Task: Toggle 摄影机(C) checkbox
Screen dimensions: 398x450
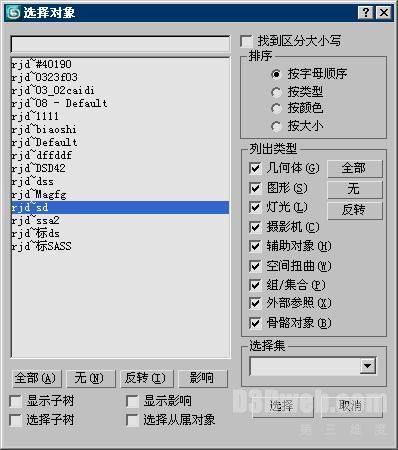Action: (x=255, y=227)
